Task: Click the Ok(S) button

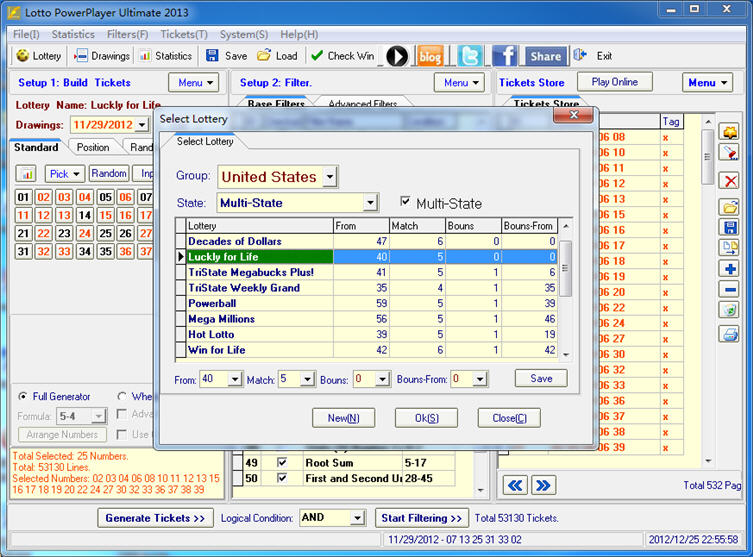Action: point(426,418)
